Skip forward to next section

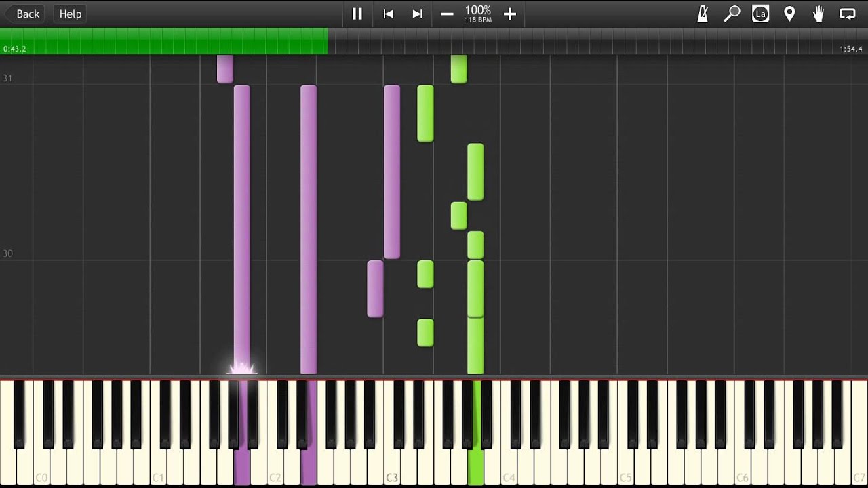[x=418, y=14]
